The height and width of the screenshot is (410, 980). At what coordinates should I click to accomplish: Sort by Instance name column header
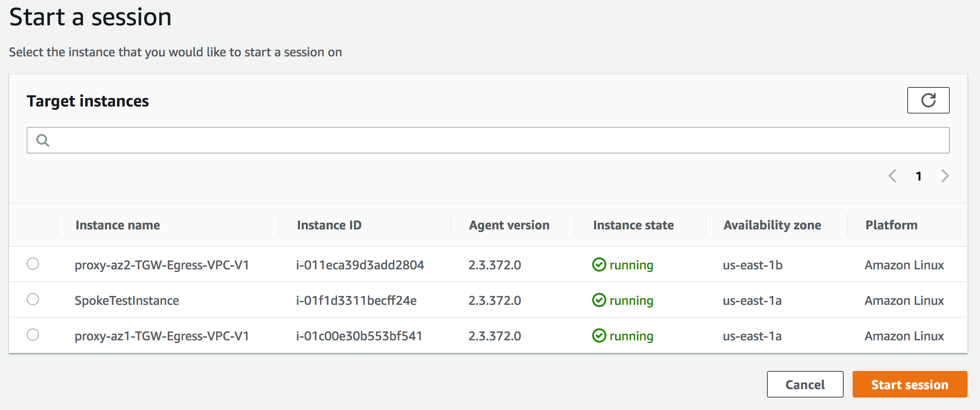pos(118,225)
